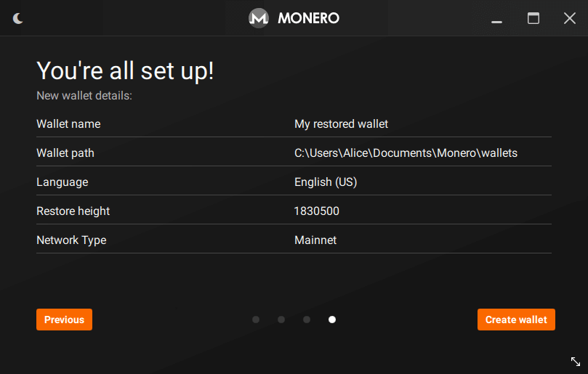Toggle dark mode with the moon icon
This screenshot has width=588, height=374.
tap(18, 18)
